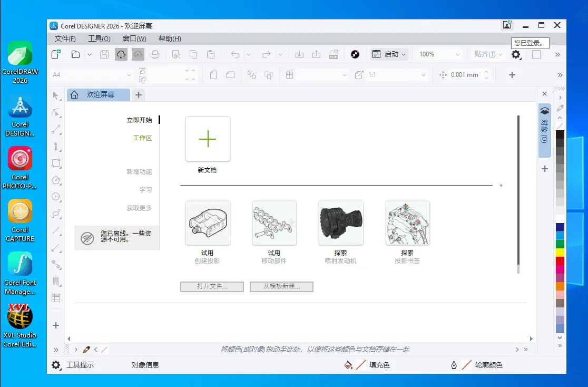
Task: Click the Import icon
Action: point(299,54)
